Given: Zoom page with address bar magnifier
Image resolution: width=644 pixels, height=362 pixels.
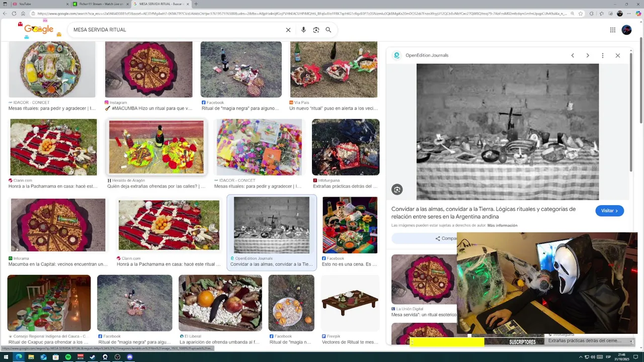Looking at the screenshot, I should click(572, 14).
